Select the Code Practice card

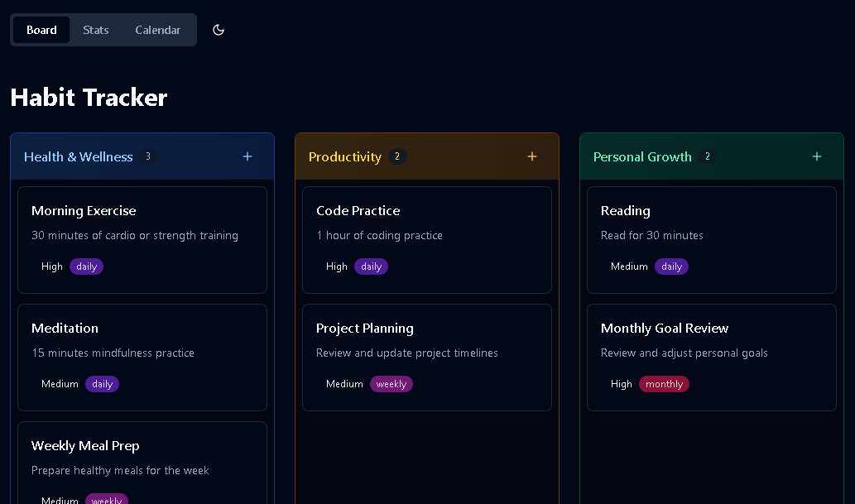[x=427, y=240]
